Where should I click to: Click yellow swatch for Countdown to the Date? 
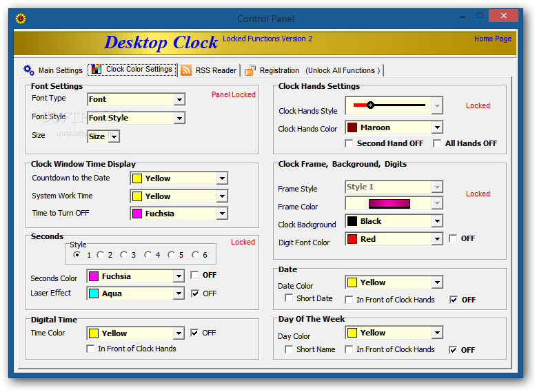tap(137, 178)
